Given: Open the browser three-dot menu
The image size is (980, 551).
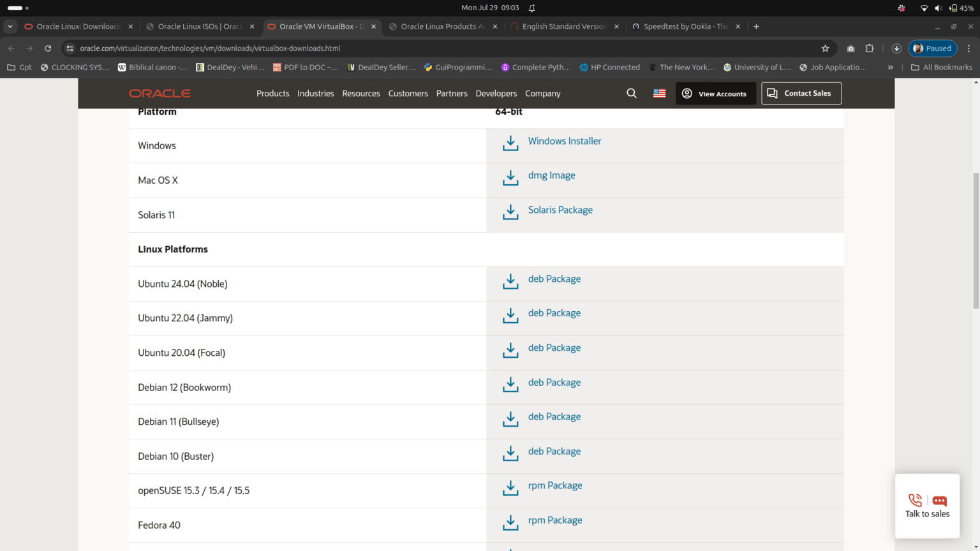Looking at the screenshot, I should click(x=969, y=48).
